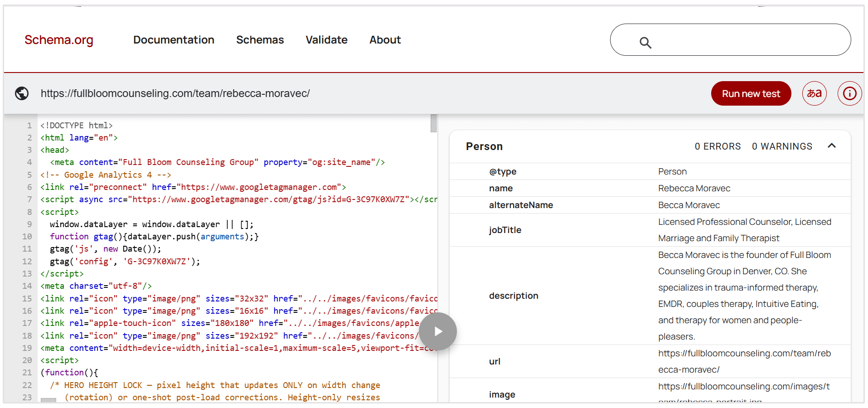The width and height of the screenshot is (868, 408).
Task: Click the gtag config code line
Action: [x=125, y=261]
